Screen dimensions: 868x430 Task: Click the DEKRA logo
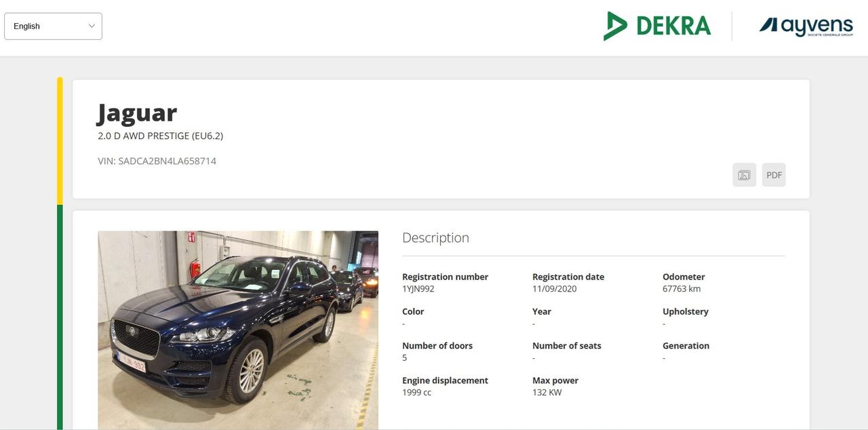(x=656, y=26)
